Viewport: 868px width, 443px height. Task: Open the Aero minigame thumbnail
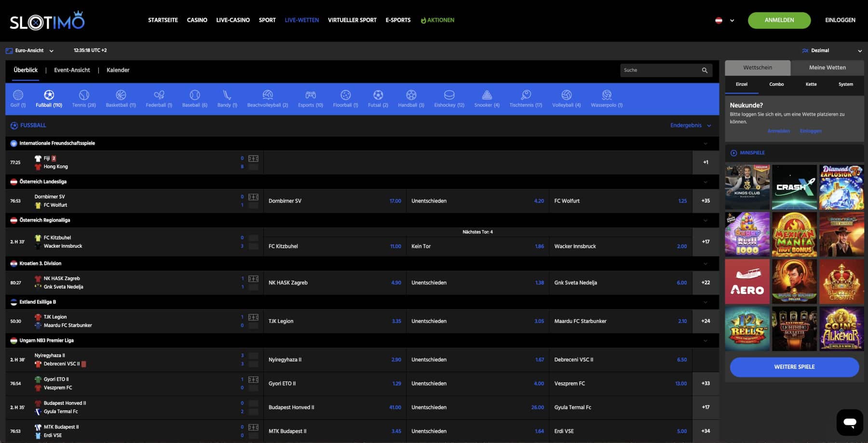pyautogui.click(x=747, y=282)
